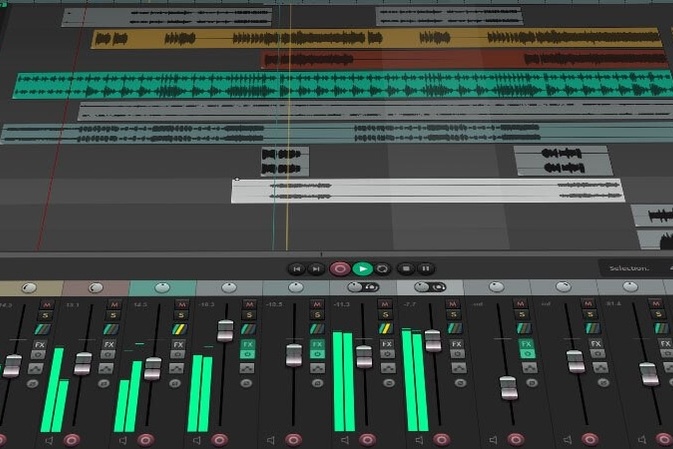Click the Stop button in transport
This screenshot has width=673, height=449.
pyautogui.click(x=405, y=268)
